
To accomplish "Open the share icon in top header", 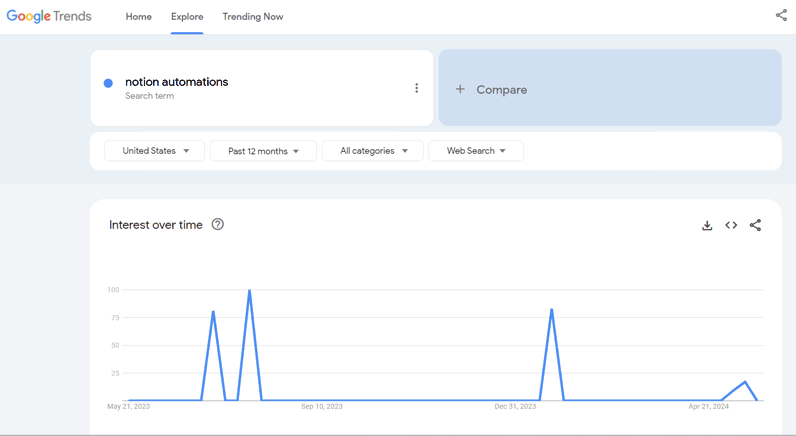I will point(781,15).
